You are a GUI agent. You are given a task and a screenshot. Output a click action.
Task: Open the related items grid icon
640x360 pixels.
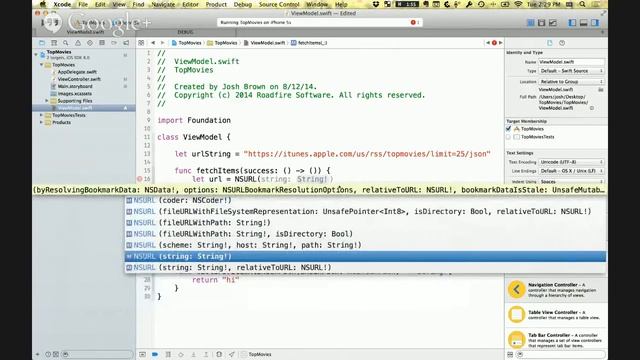tap(141, 43)
